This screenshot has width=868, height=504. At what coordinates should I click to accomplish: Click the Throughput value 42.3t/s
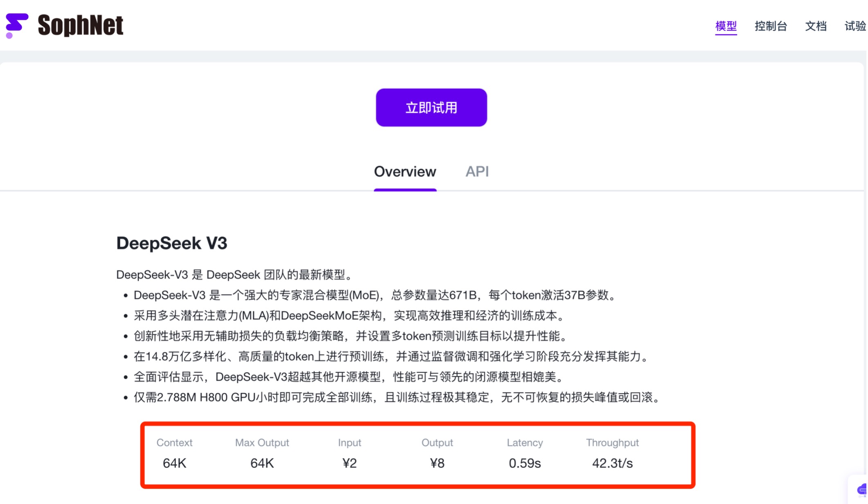(x=612, y=463)
